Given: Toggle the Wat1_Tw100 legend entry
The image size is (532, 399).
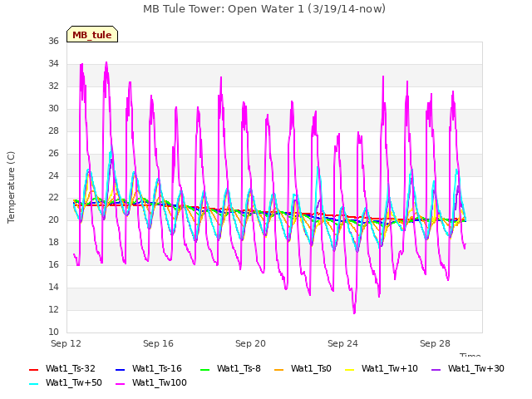Looking at the screenshot, I should 151,382.
